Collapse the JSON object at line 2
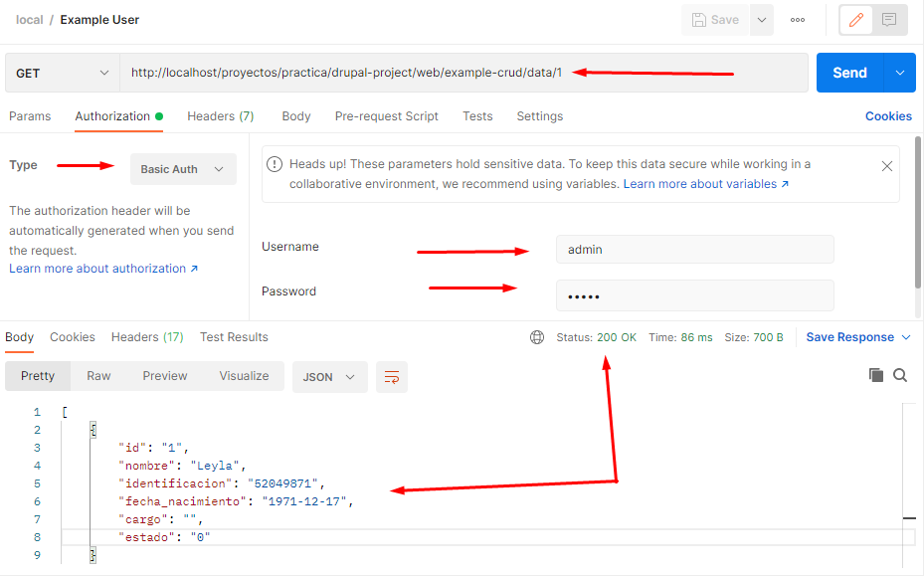Image resolution: width=924 pixels, height=577 pixels. tap(93, 430)
